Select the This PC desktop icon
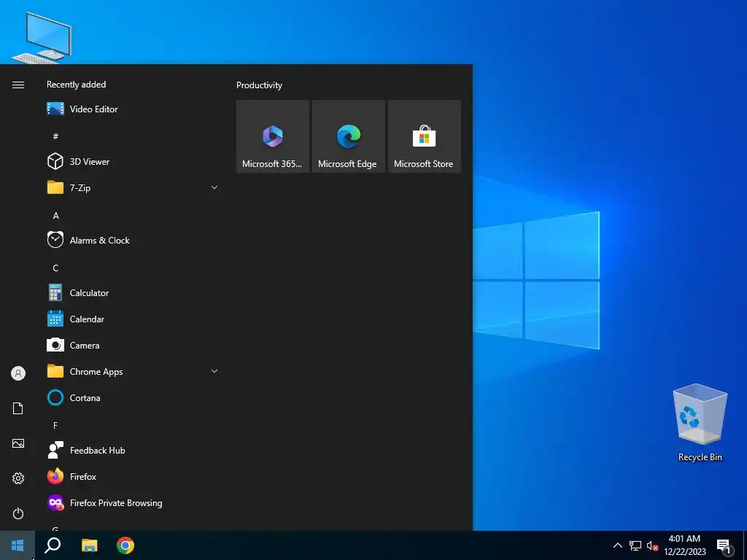Viewport: 747px width, 560px height. pos(42,38)
